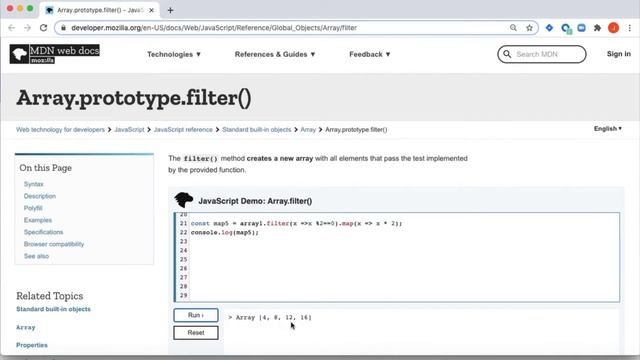Click the address bar URL
Image resolution: width=640 pixels, height=360 pixels.
click(x=214, y=28)
